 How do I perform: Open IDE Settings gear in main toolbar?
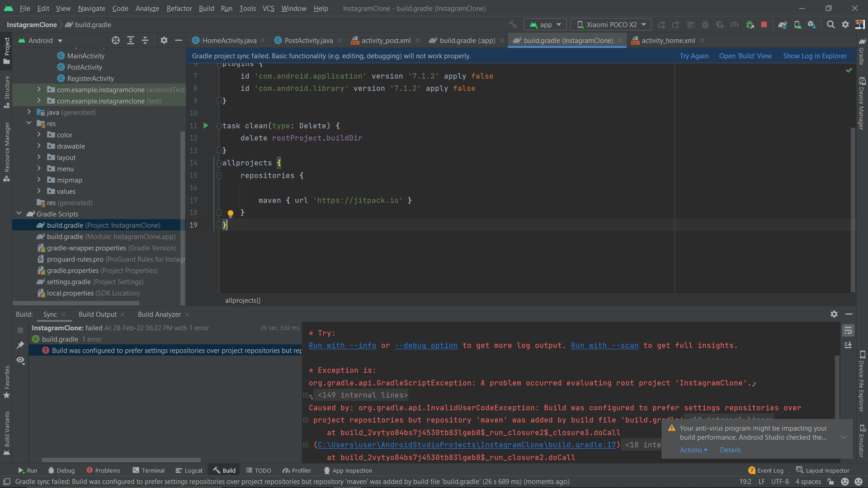coord(845,24)
